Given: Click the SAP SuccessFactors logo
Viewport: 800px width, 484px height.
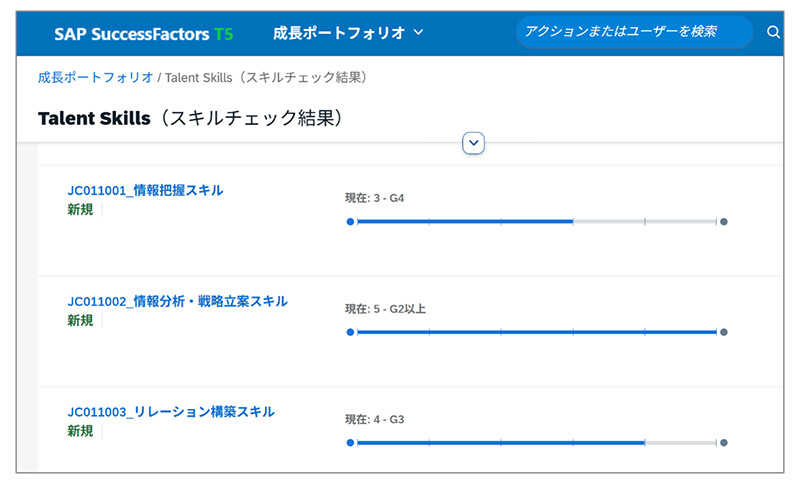Looking at the screenshot, I should (x=143, y=34).
